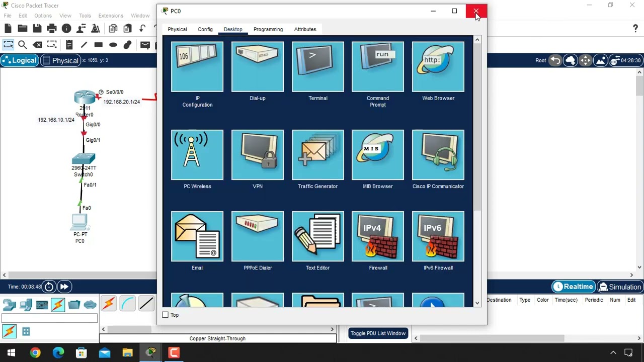Switch to Realtime mode

click(573, 287)
